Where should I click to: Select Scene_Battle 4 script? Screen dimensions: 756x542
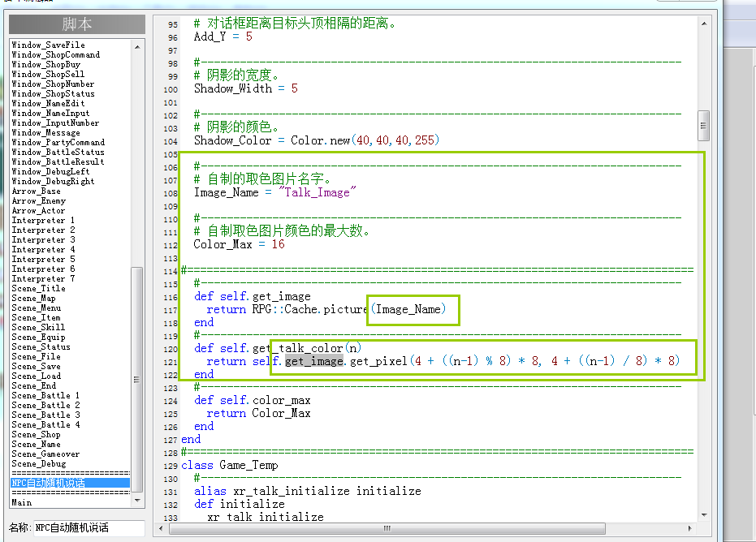coord(45,424)
